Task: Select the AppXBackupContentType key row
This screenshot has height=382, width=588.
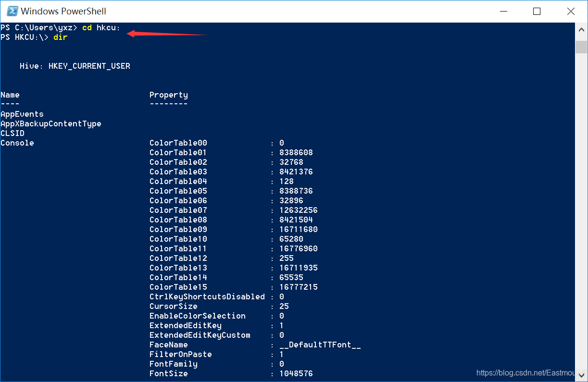Action: point(51,123)
